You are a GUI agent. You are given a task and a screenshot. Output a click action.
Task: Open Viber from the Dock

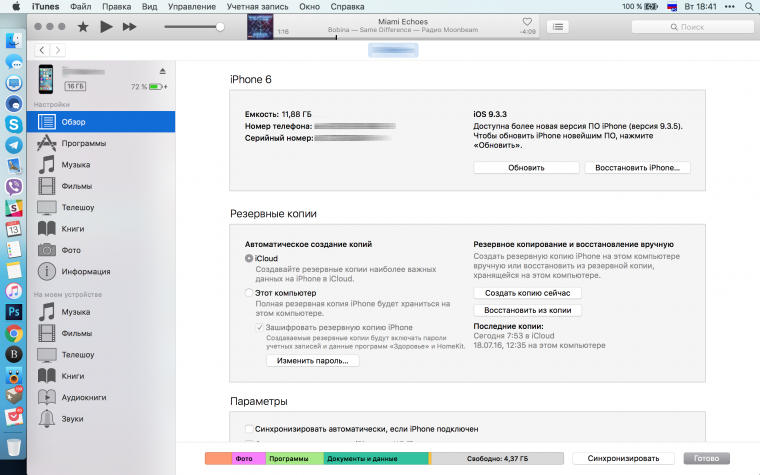pyautogui.click(x=14, y=187)
